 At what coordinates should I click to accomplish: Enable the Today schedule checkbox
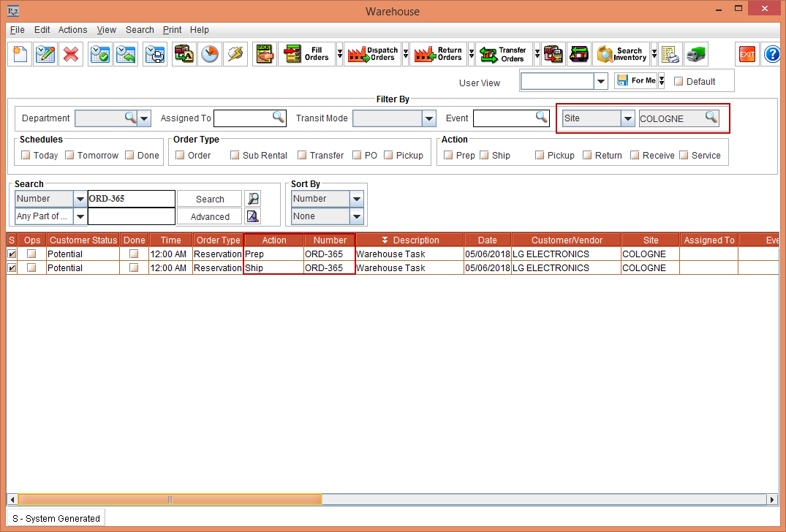click(x=26, y=155)
